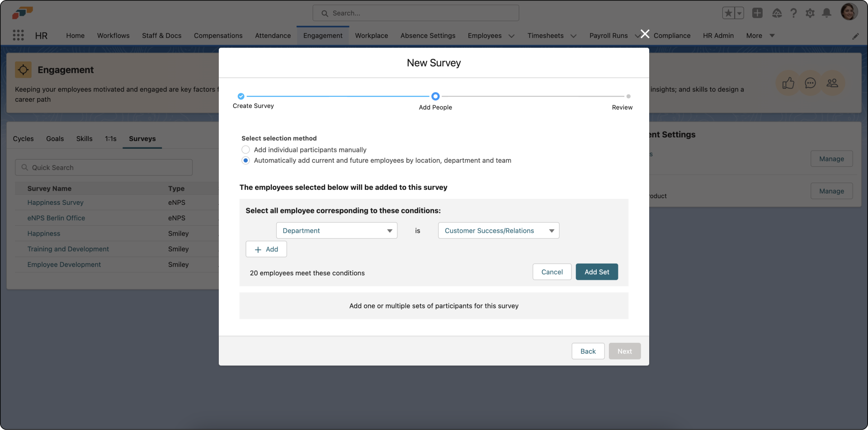Click the Add People step circle on progress bar

[435, 96]
